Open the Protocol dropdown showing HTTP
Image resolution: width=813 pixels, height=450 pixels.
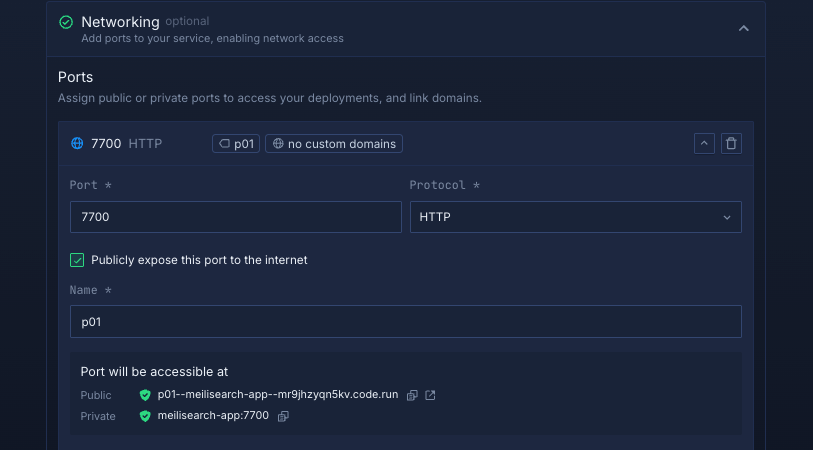pyautogui.click(x=575, y=217)
